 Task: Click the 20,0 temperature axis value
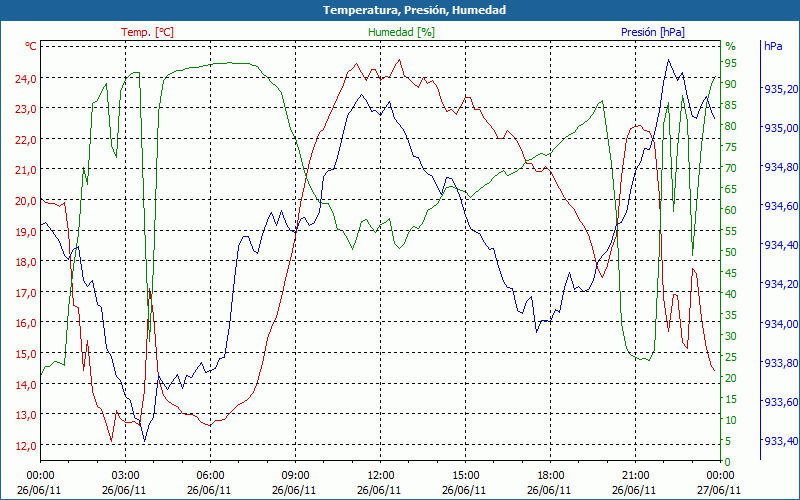click(28, 201)
